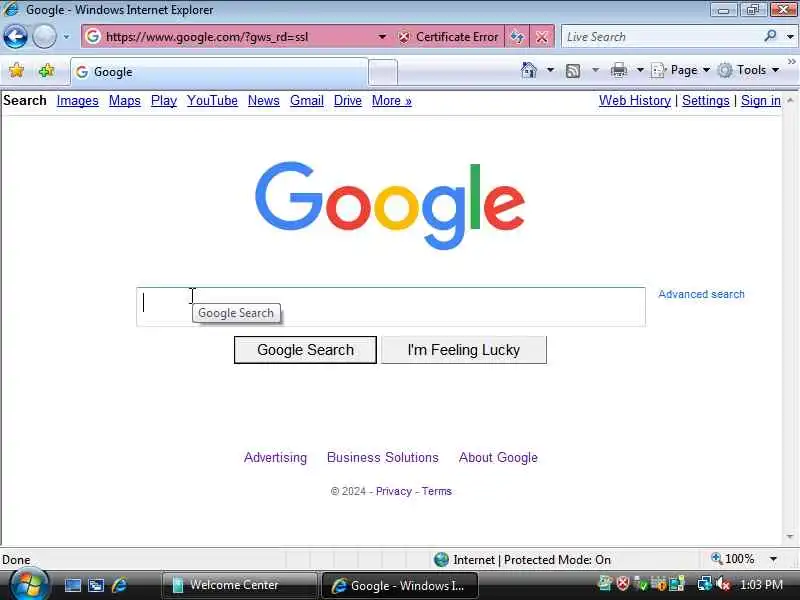This screenshot has width=800, height=600.
Task: Click inside the Google search text box
Action: [x=391, y=307]
